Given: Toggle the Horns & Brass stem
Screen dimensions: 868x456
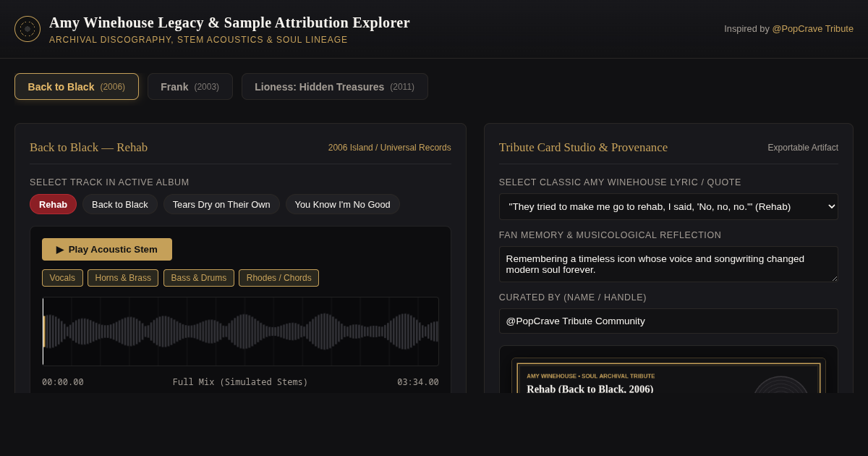Looking at the screenshot, I should [x=123, y=278].
